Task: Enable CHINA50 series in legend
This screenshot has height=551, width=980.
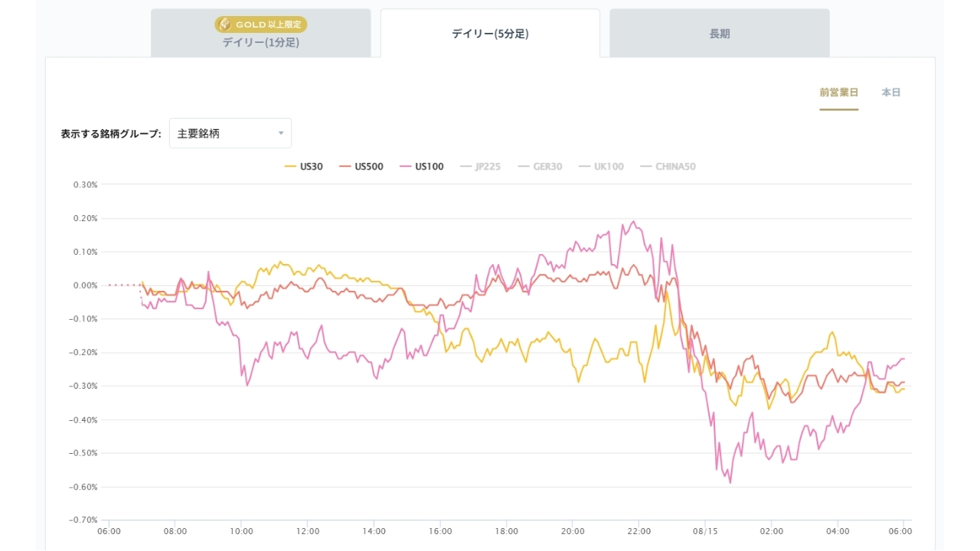Action: [667, 166]
